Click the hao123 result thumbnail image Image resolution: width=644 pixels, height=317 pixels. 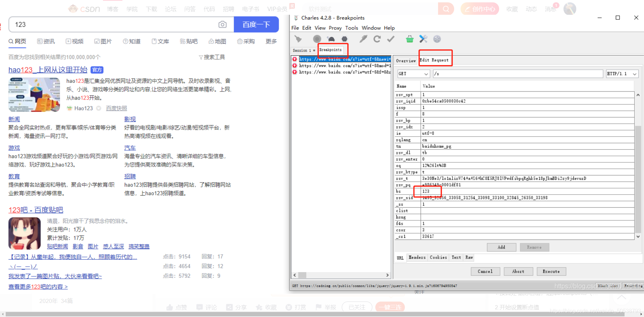pyautogui.click(x=34, y=95)
